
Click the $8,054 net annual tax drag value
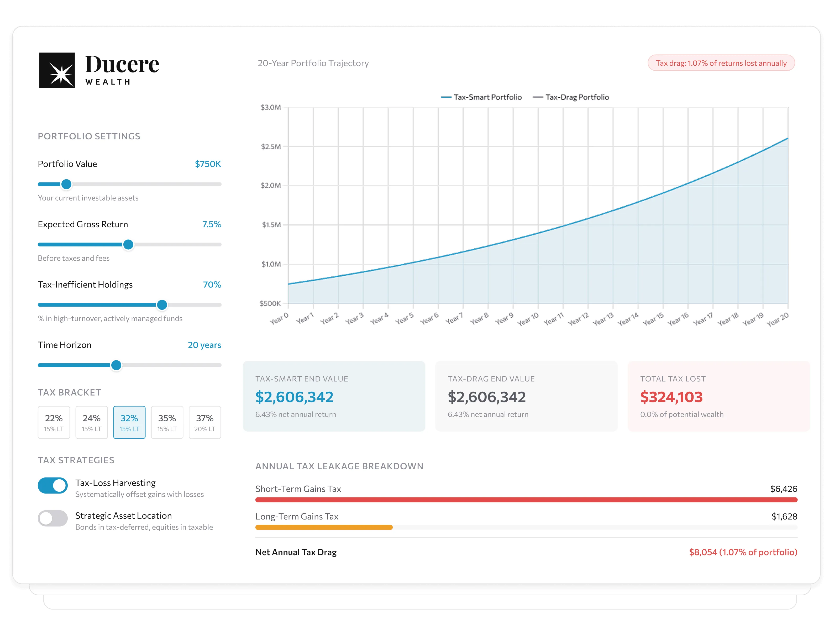[743, 553]
